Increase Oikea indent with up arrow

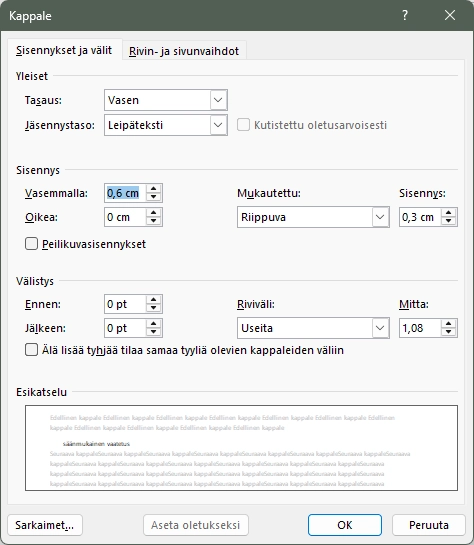point(153,213)
